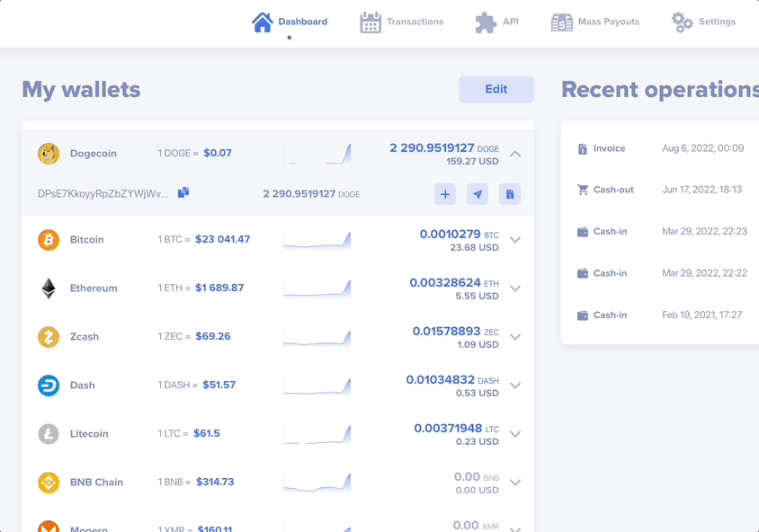Expand the Bitcoin wallet row
Image resolution: width=759 pixels, height=532 pixels.
[x=515, y=240]
